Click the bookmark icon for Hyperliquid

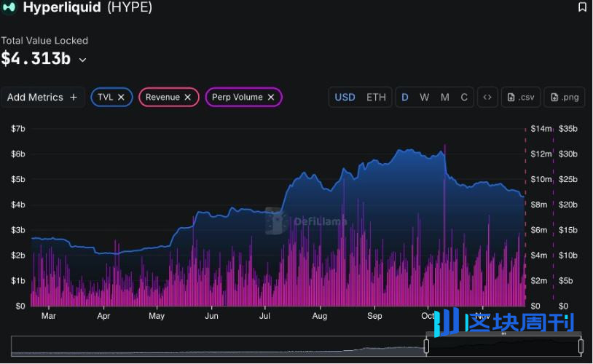[x=582, y=7]
